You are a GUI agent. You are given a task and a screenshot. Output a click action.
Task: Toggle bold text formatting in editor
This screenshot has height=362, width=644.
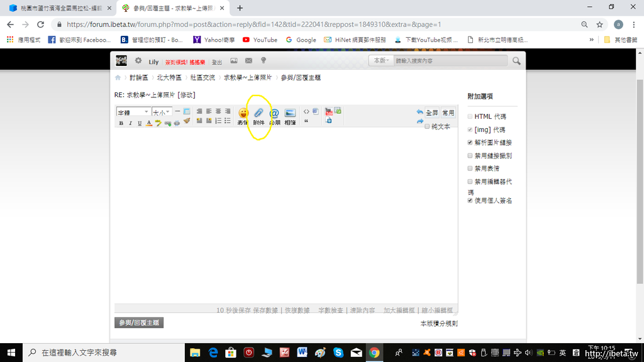pos(121,123)
